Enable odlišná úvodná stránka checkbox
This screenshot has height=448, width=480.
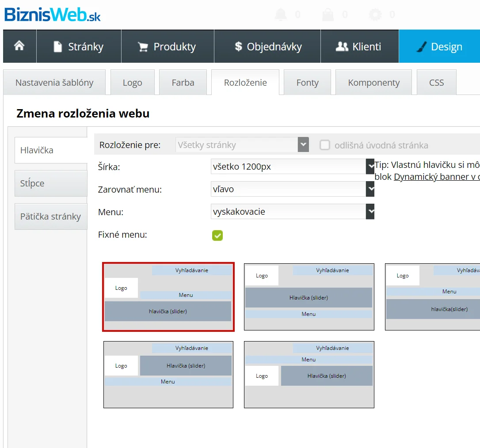tap(325, 145)
